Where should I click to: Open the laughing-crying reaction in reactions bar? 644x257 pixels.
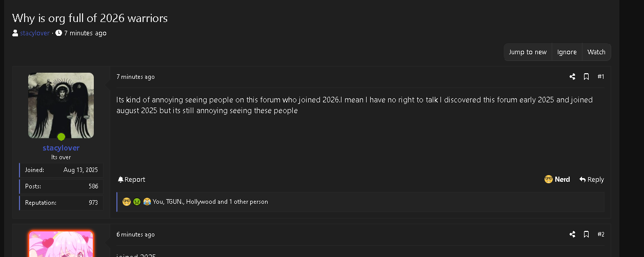(x=147, y=202)
